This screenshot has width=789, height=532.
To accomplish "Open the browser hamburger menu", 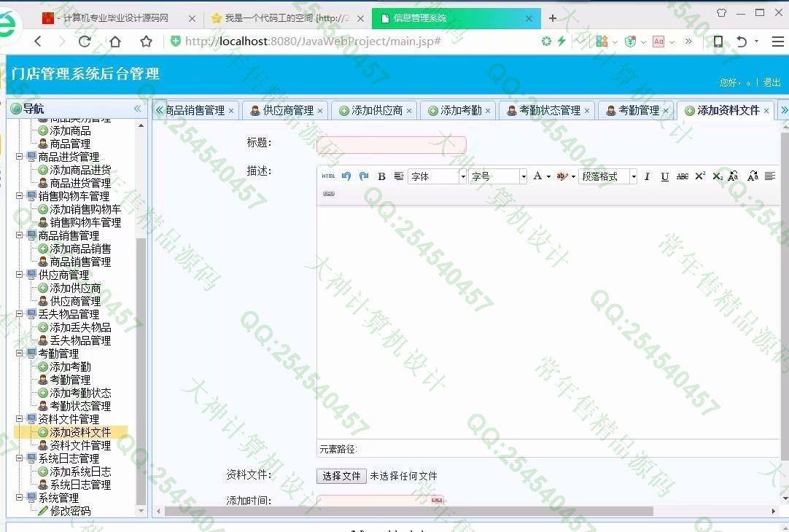I will tap(777, 42).
